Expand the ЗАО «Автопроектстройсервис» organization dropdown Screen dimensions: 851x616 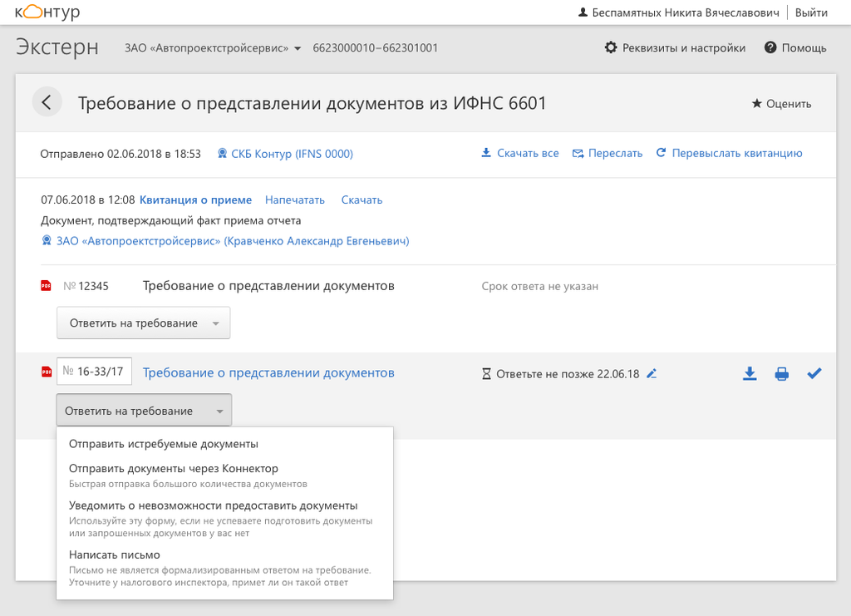pyautogui.click(x=213, y=47)
